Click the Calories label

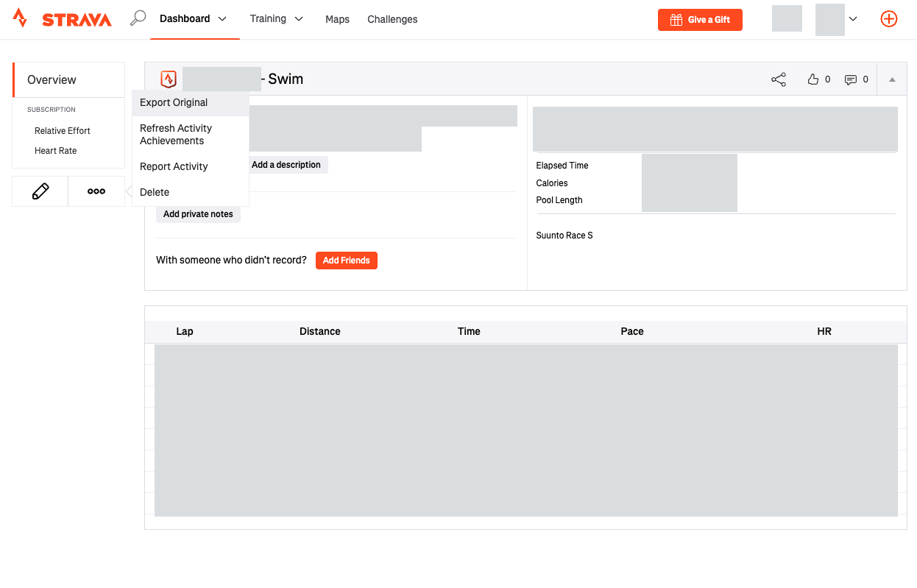click(x=552, y=183)
